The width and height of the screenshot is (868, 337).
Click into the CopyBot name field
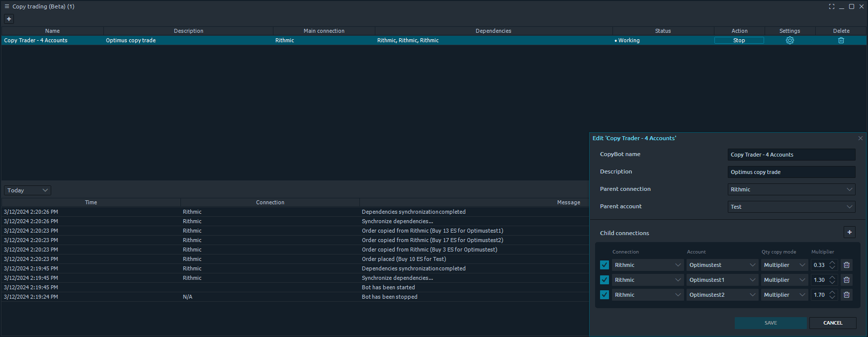791,155
